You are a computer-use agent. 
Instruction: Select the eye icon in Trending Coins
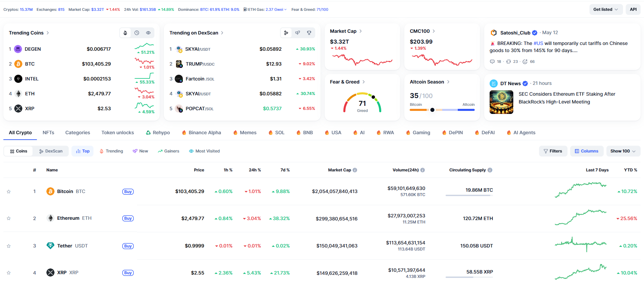(148, 33)
